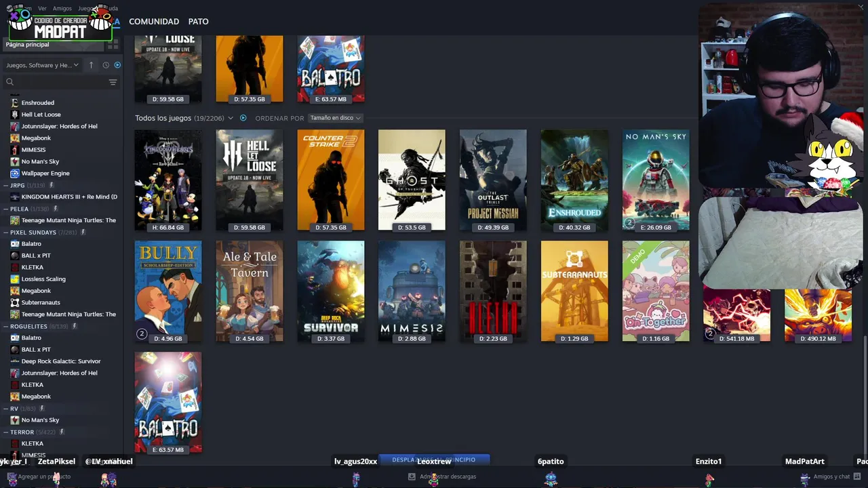868x488 pixels.
Task: Open the Enshrouded cover labeled 40.32 GB
Action: click(x=574, y=180)
